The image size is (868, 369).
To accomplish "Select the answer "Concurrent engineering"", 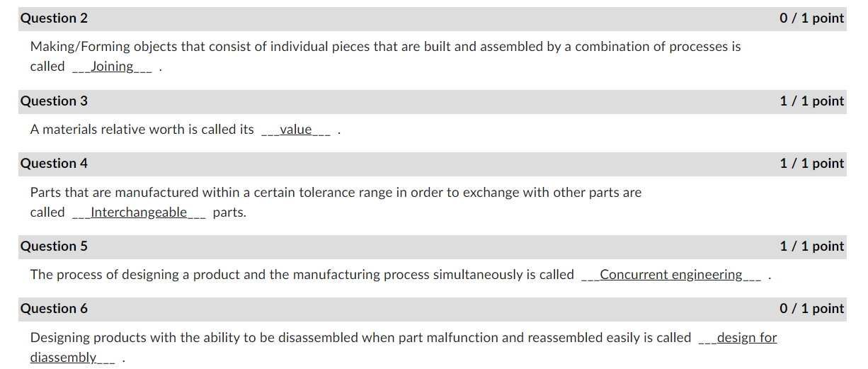I will [671, 275].
